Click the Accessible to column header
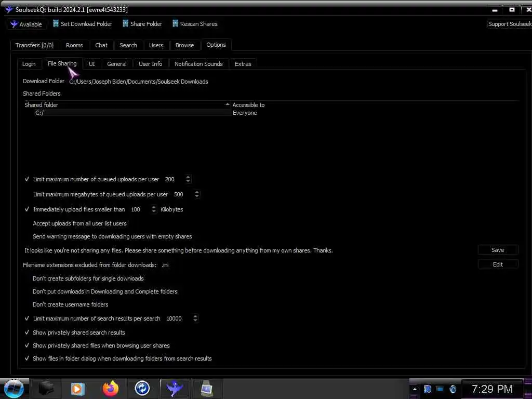Screen dimensions: 532x399 (248, 105)
